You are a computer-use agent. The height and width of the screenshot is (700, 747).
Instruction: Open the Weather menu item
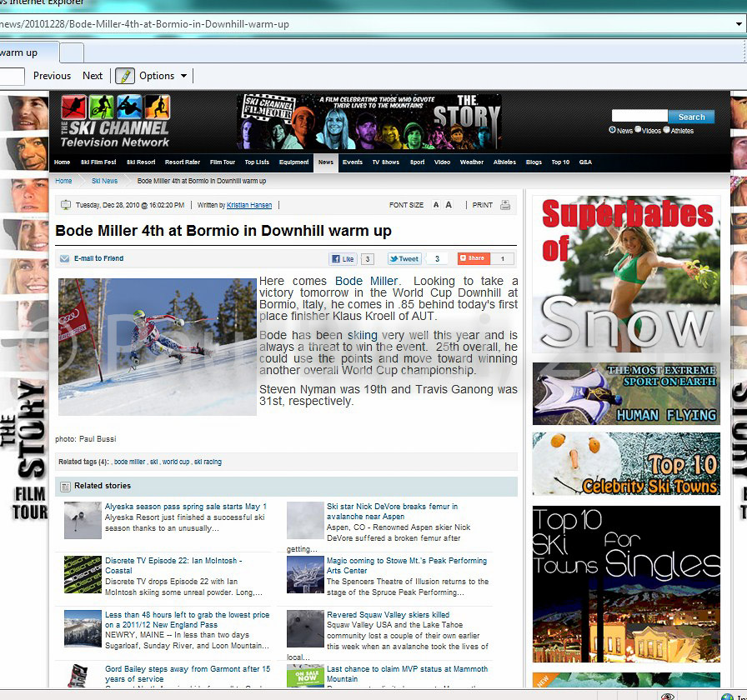click(472, 162)
